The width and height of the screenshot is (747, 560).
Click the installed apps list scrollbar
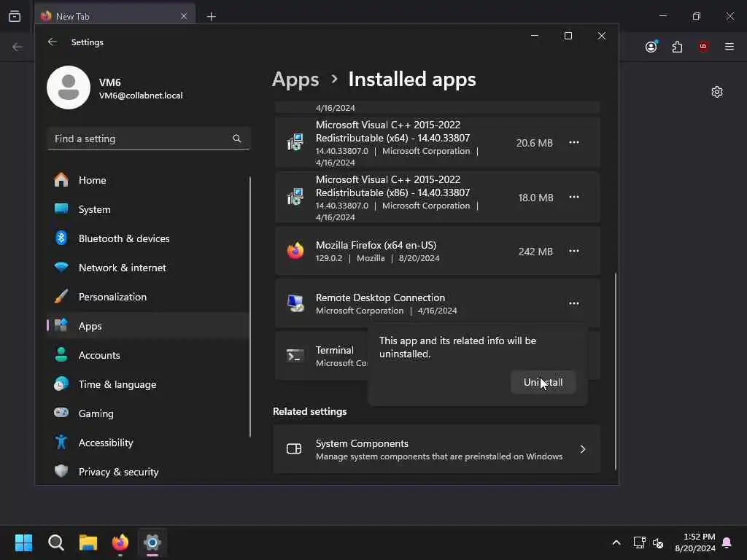click(x=616, y=371)
